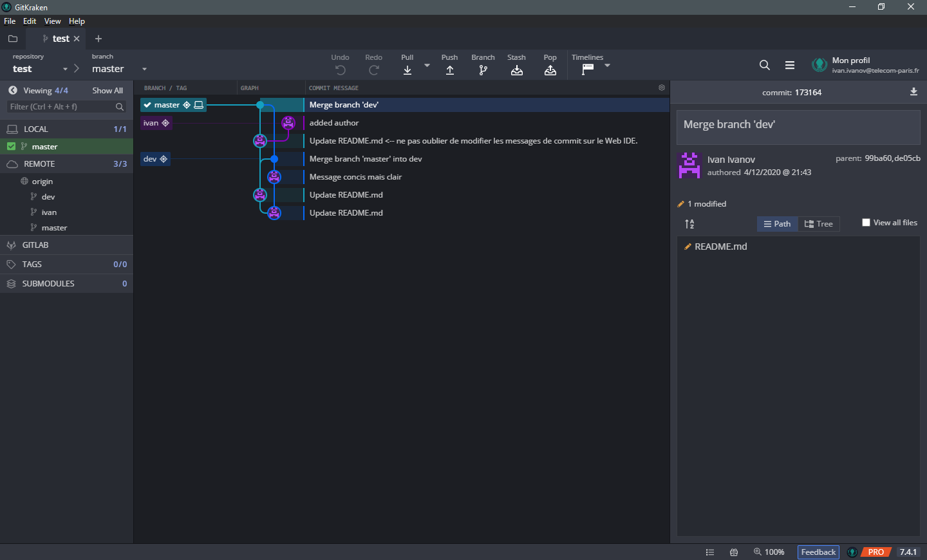The width and height of the screenshot is (927, 560).
Task: Open the branch master dropdown arrow
Action: pyautogui.click(x=144, y=70)
